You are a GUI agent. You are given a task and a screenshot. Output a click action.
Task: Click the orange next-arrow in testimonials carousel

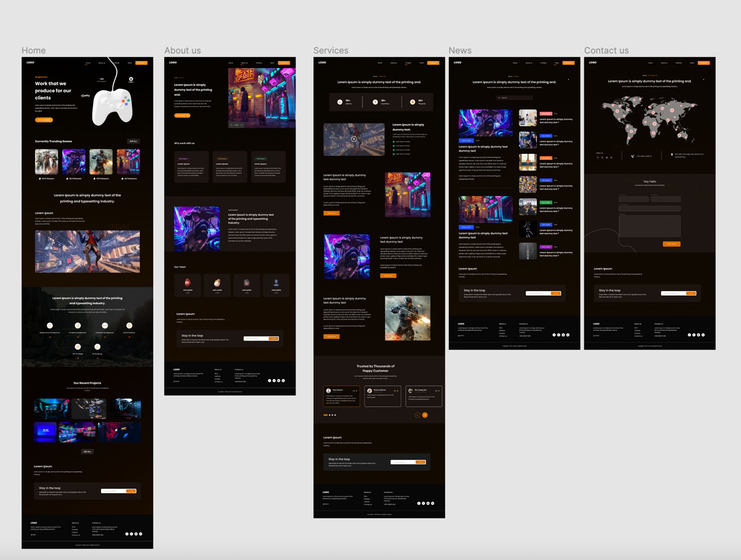coord(424,415)
